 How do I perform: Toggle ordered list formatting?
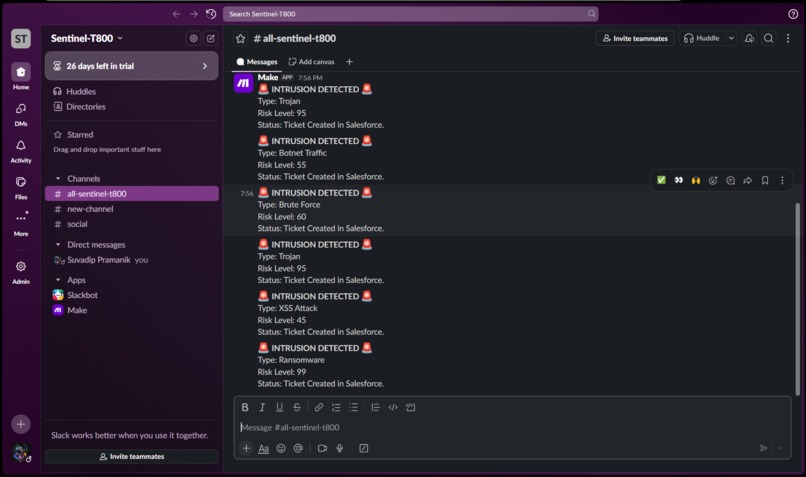point(336,407)
